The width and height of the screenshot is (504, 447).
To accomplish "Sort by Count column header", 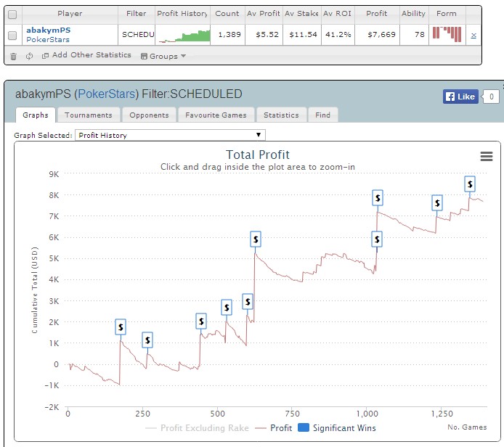I will 227,14.
